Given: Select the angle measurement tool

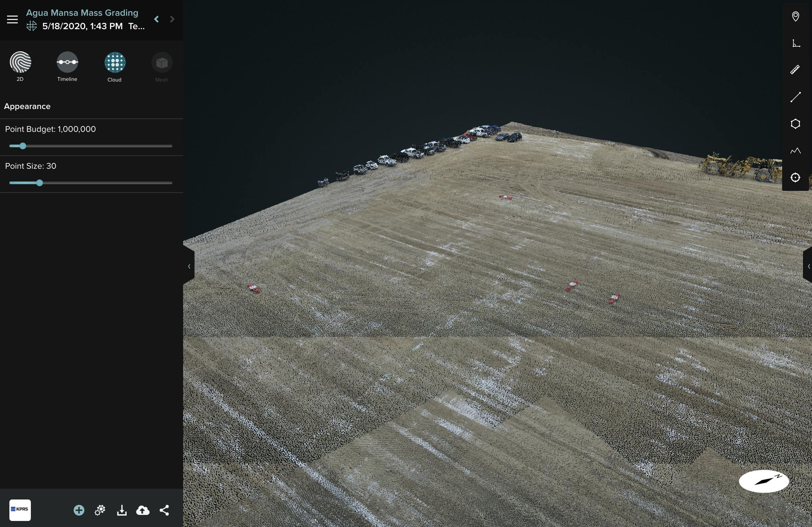Looking at the screenshot, I should (x=796, y=43).
